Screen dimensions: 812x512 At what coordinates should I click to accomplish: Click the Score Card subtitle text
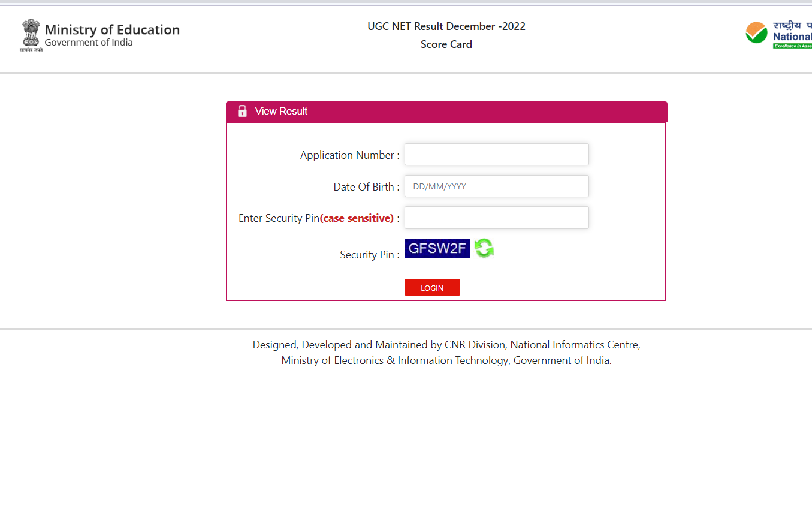click(x=446, y=44)
